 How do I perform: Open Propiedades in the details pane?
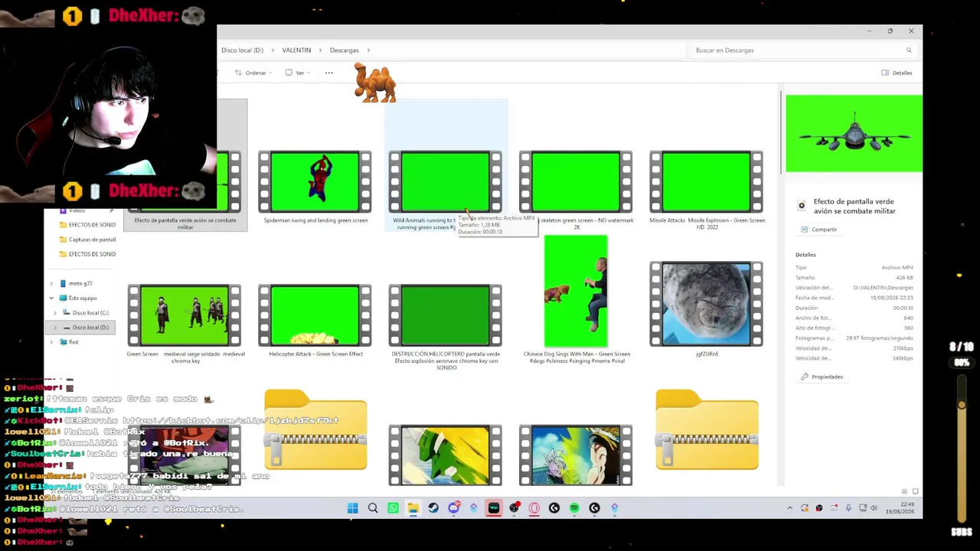click(x=822, y=377)
